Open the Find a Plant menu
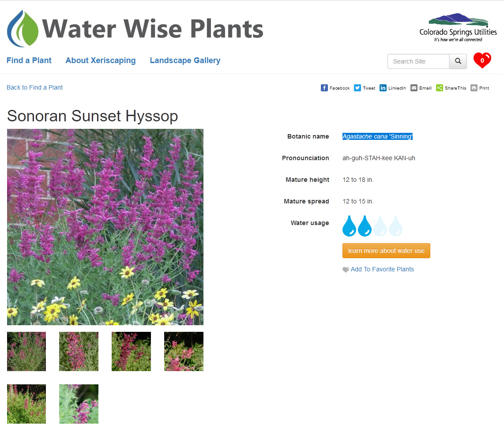Screen dimensions: 504x432 (29, 60)
